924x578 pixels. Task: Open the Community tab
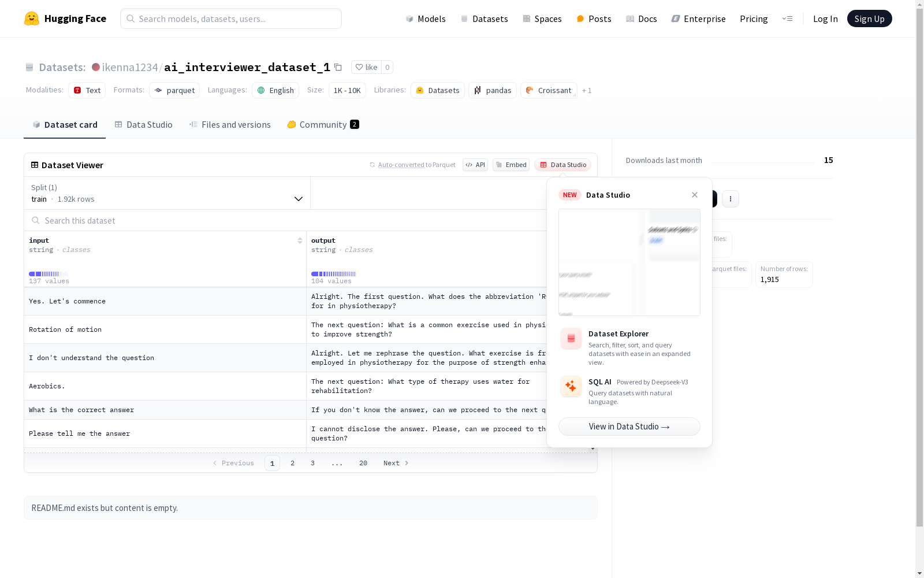[x=323, y=125]
